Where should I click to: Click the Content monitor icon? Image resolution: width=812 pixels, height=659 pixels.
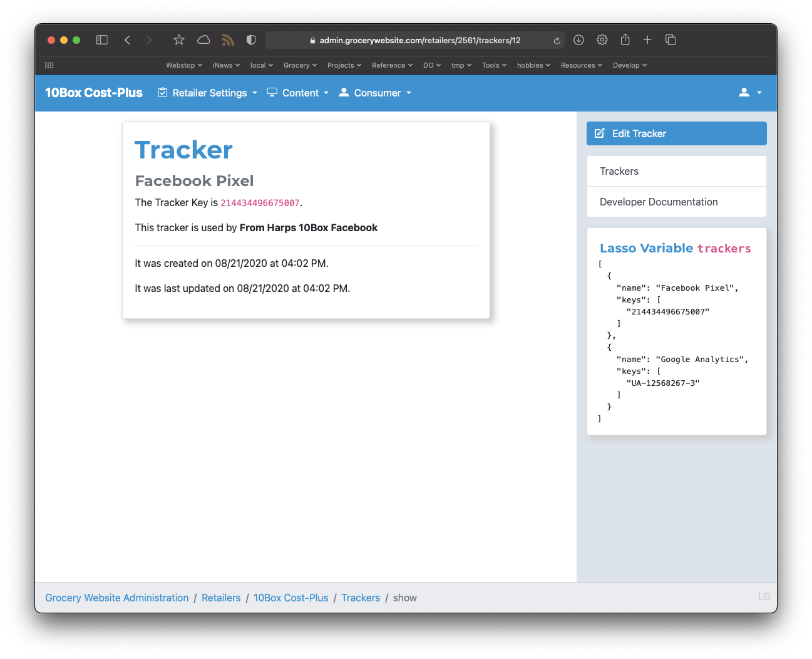pos(272,93)
